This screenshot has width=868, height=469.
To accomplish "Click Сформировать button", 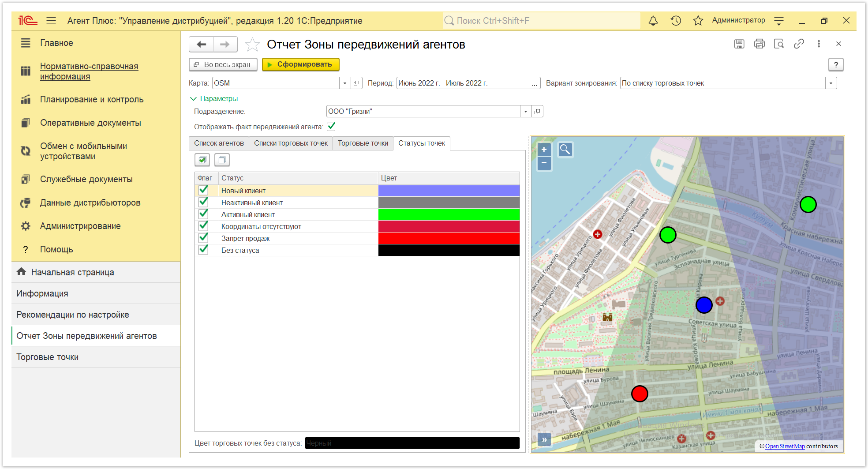I will tap(300, 64).
